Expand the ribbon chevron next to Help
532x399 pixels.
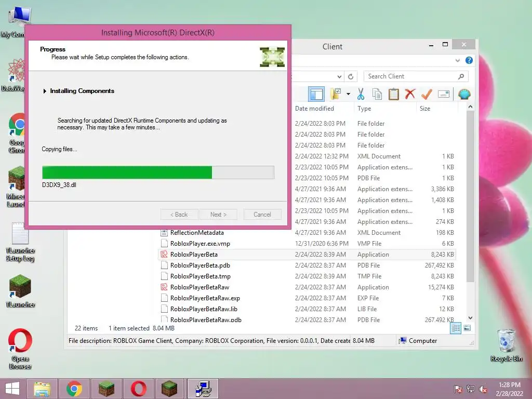(x=457, y=60)
